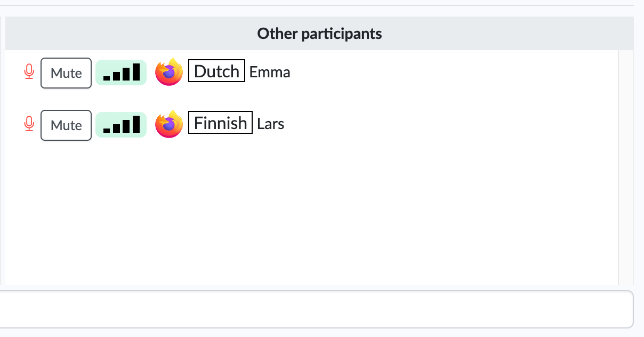Click the shortest signal bar in Lars's row
This screenshot has height=337, width=644.
coord(107,130)
